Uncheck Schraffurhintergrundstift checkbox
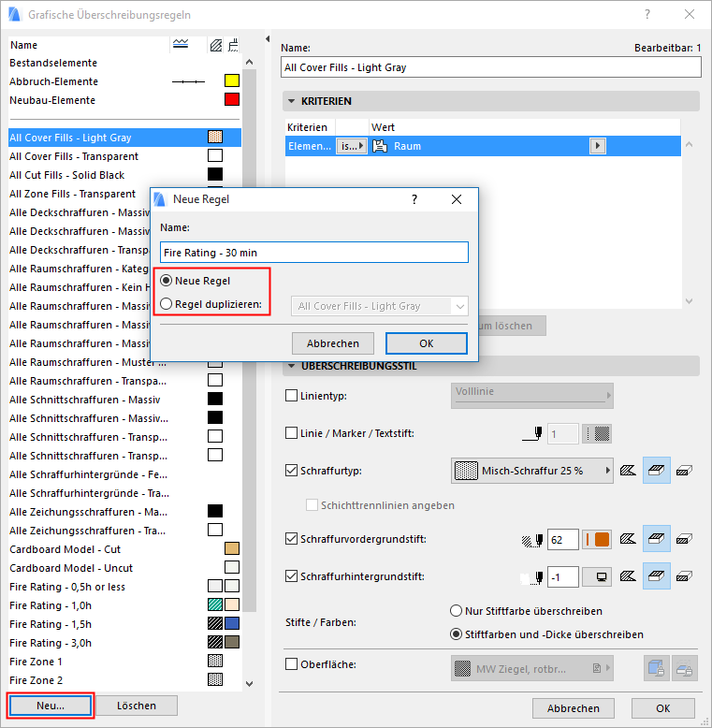This screenshot has height=728, width=712. 291,576
